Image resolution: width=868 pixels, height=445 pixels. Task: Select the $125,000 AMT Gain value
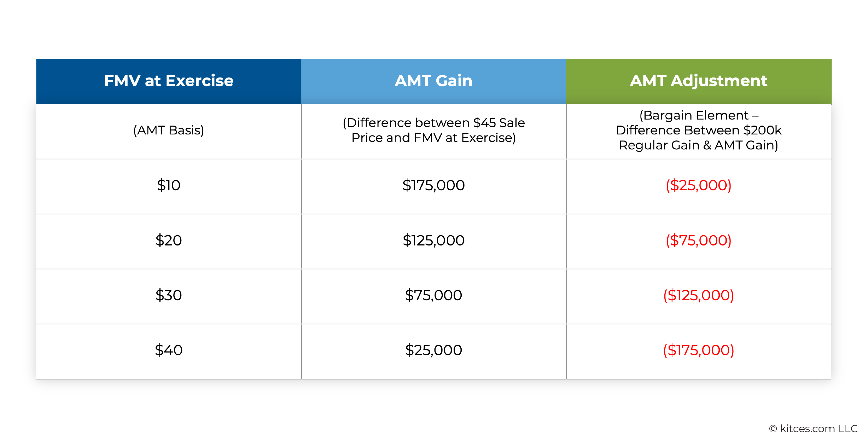pos(433,240)
